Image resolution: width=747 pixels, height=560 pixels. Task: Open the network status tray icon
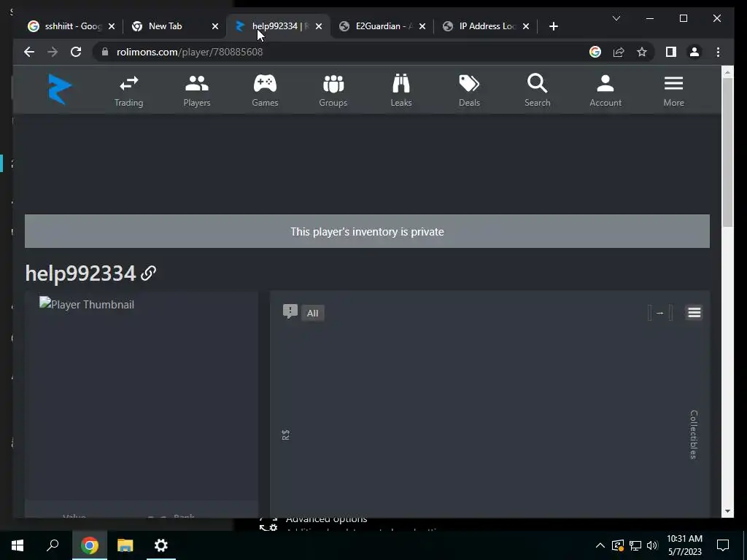coord(635,545)
